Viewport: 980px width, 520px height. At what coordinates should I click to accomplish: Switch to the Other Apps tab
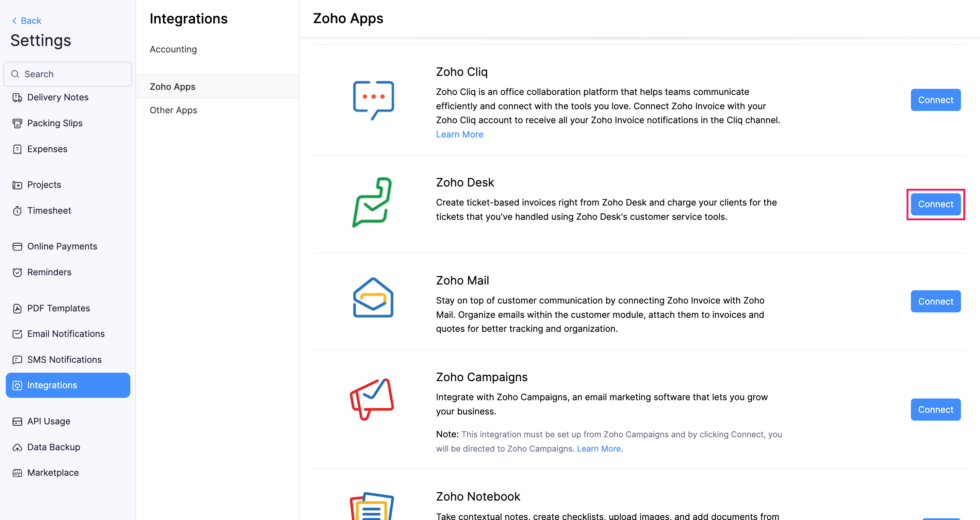click(x=174, y=110)
